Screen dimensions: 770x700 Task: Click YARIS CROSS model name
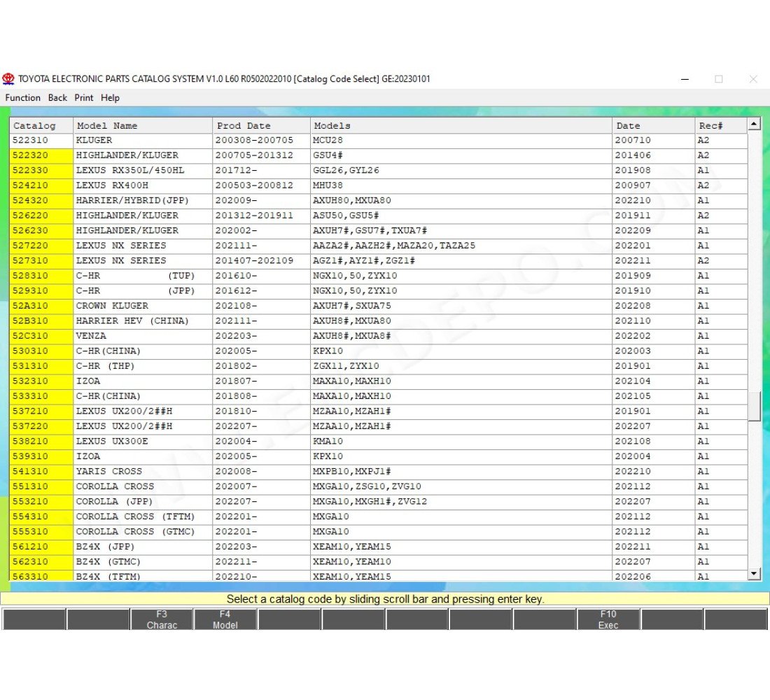[x=109, y=472]
